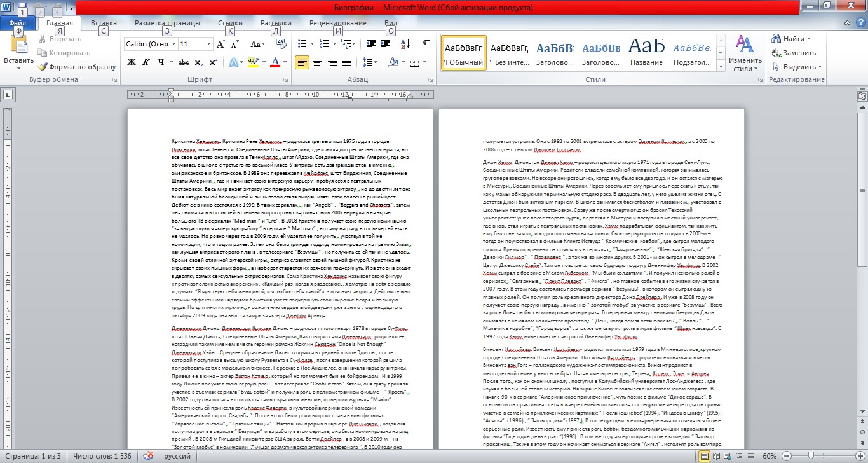Screen dimensions: 868x463
Task: Toggle Underline (Ч) formatting
Action: click(161, 62)
